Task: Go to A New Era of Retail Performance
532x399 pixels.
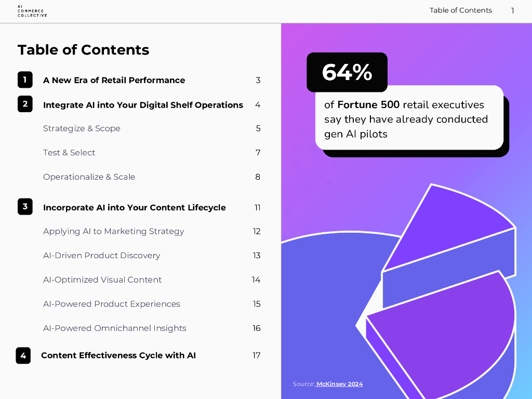Action: coord(114,80)
